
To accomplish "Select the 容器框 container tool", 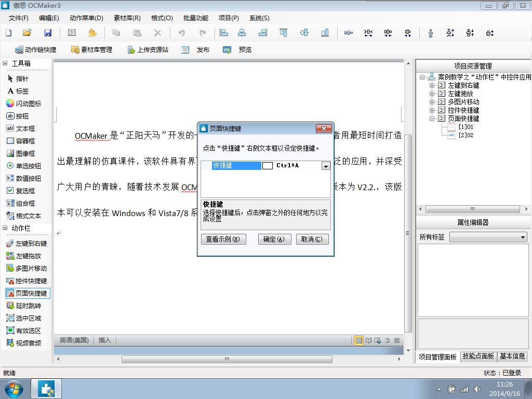I will [21, 141].
